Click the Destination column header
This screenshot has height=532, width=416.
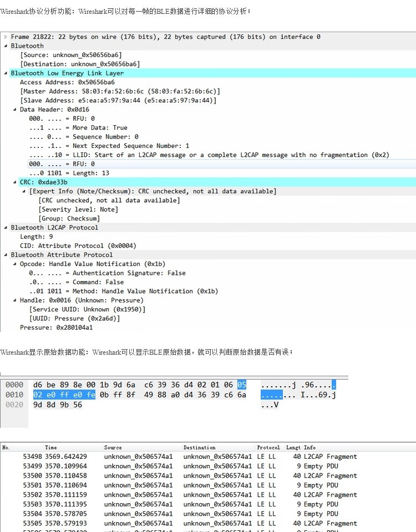tap(200, 447)
